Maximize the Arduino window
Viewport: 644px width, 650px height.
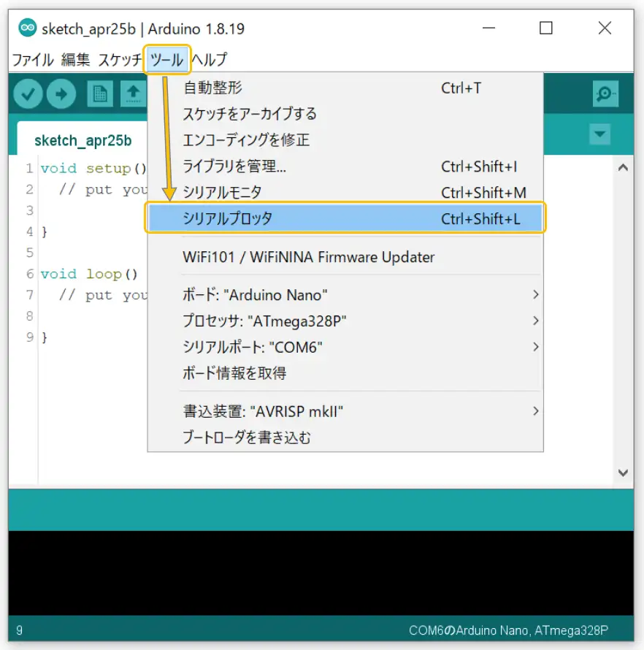545,28
